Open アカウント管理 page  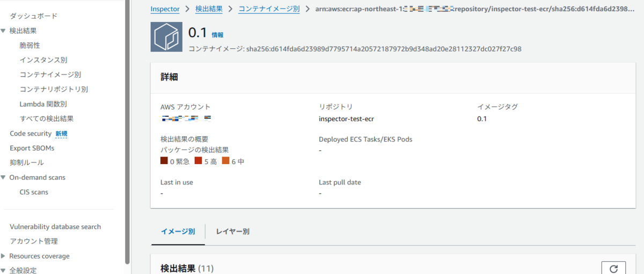point(34,241)
